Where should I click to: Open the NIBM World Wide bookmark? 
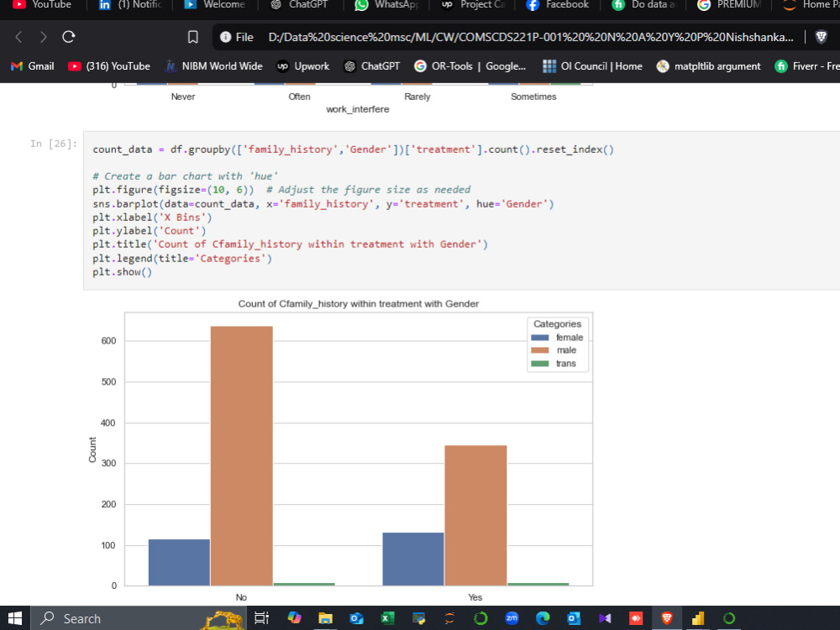[x=213, y=66]
